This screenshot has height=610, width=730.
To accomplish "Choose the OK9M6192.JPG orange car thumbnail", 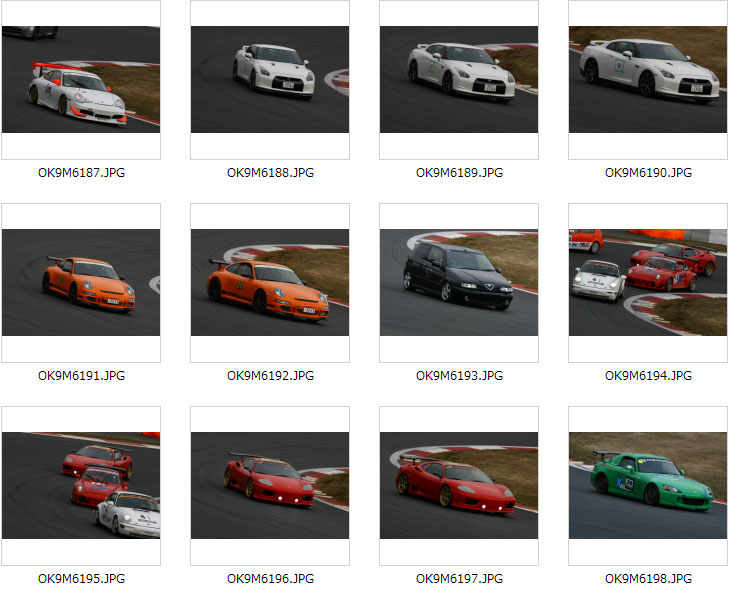I will [270, 283].
